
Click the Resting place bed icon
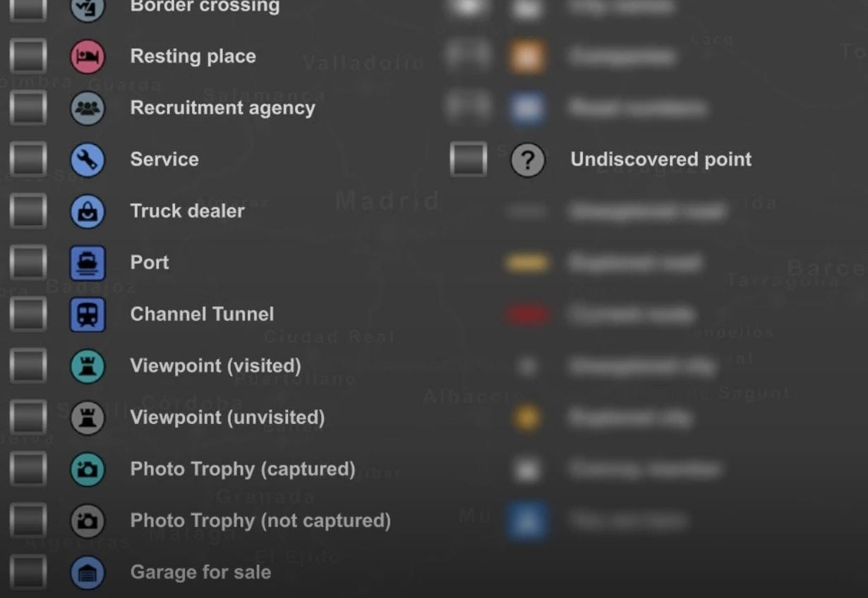point(88,56)
